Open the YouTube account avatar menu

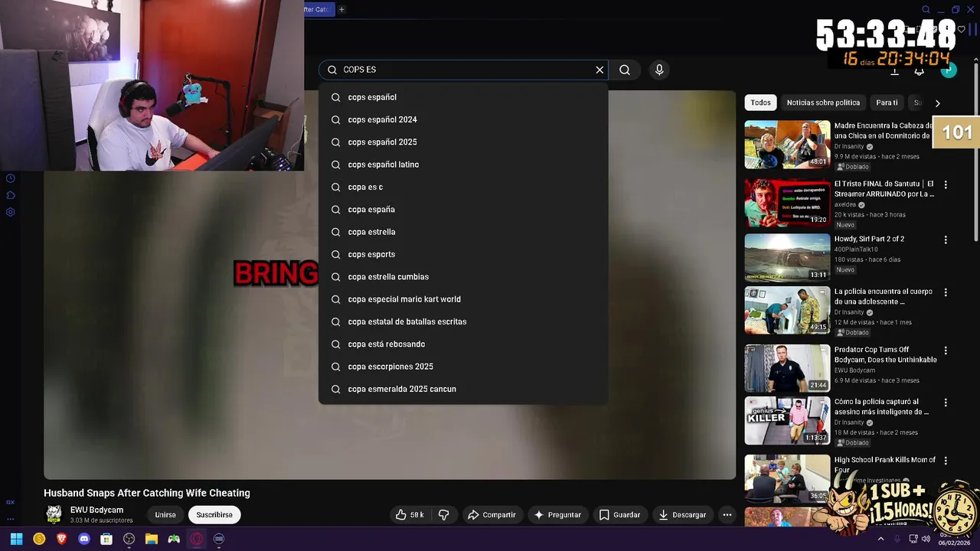point(949,70)
